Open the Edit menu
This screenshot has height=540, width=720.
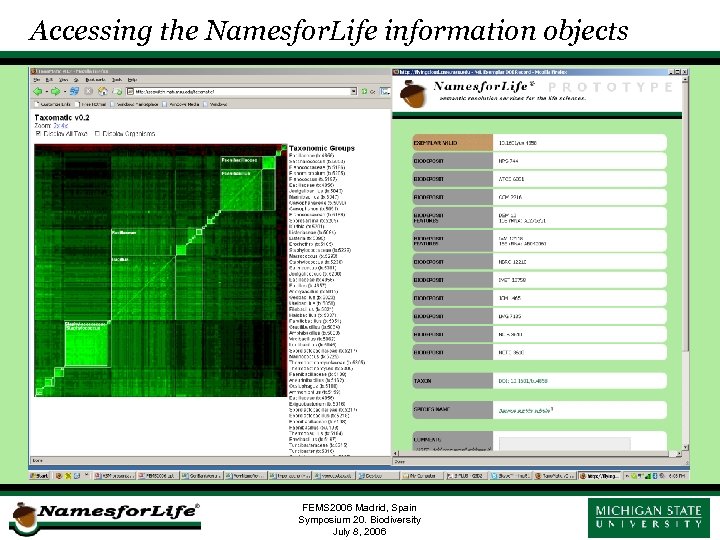point(49,80)
